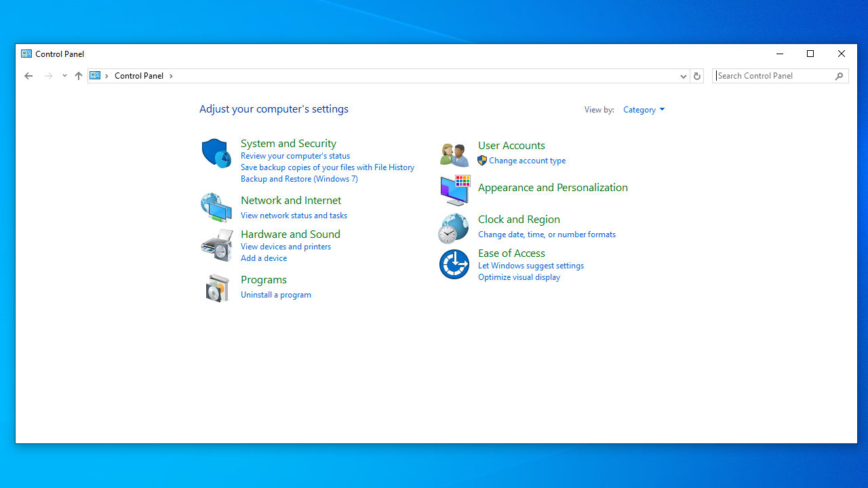Select Change account type link
Image resolution: width=868 pixels, height=488 pixels.
(x=527, y=161)
